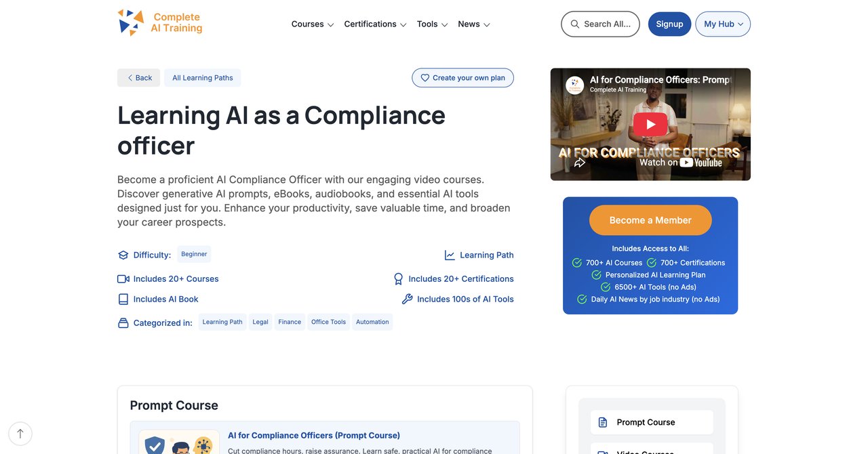Click Includes 100s of AI Tools text
This screenshot has height=454, width=868.
tap(465, 300)
